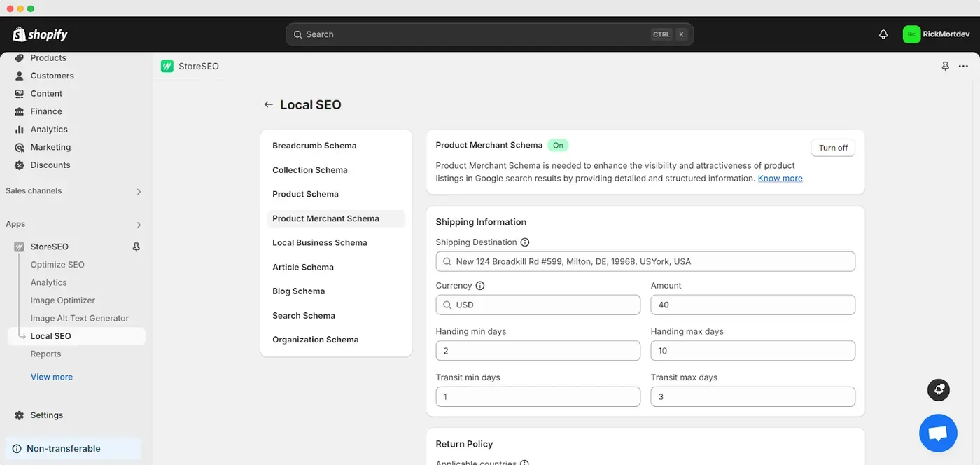Screen dimensions: 980x465
Task: Select Breadcrumb Schema in the list
Action: click(x=336, y=146)
